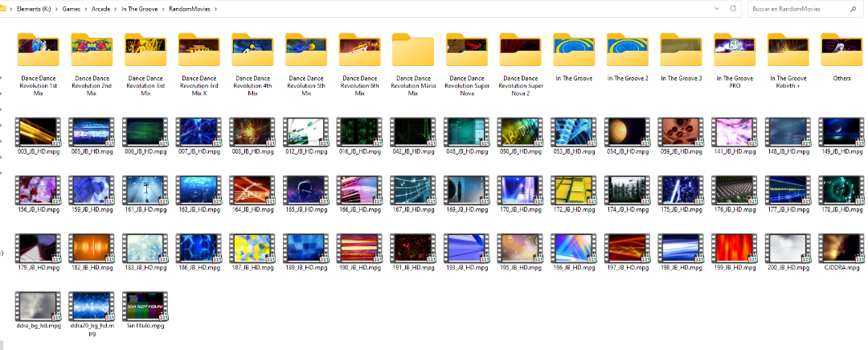This screenshot has width=868, height=350.
Task: Click the 190_JB_HD.mpg file name
Action: pos(359,267)
